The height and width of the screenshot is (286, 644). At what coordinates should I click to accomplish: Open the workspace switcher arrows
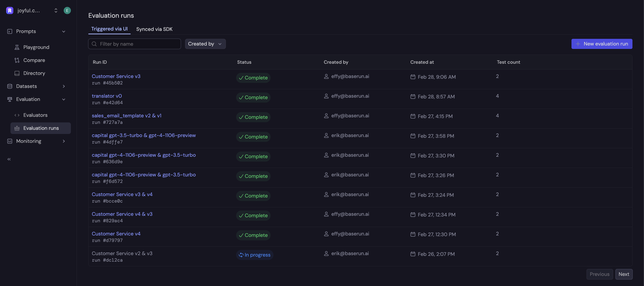[x=56, y=10]
